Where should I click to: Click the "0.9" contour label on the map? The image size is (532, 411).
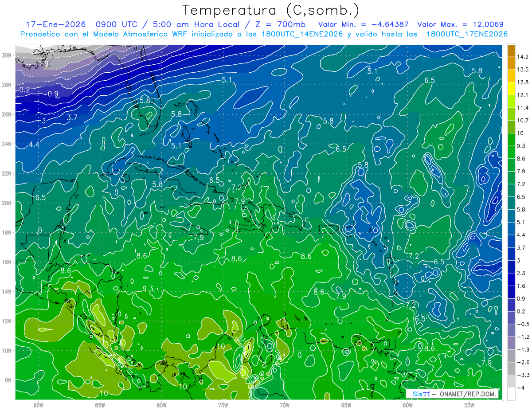point(53,94)
